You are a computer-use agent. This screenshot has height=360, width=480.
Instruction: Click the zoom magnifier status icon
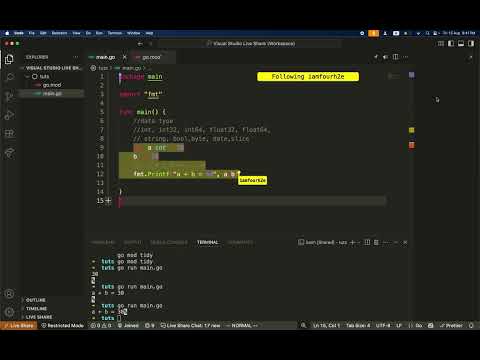(x=303, y=325)
